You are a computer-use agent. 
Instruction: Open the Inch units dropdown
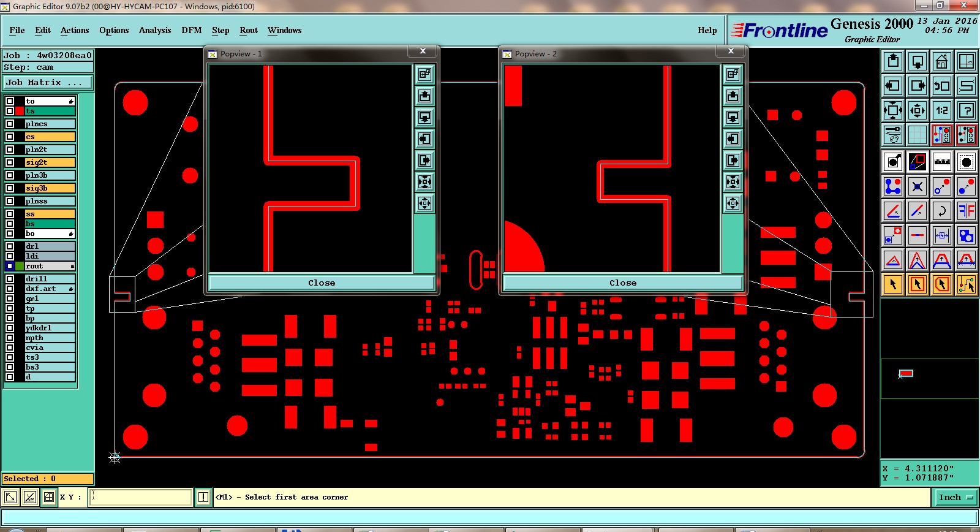(955, 497)
